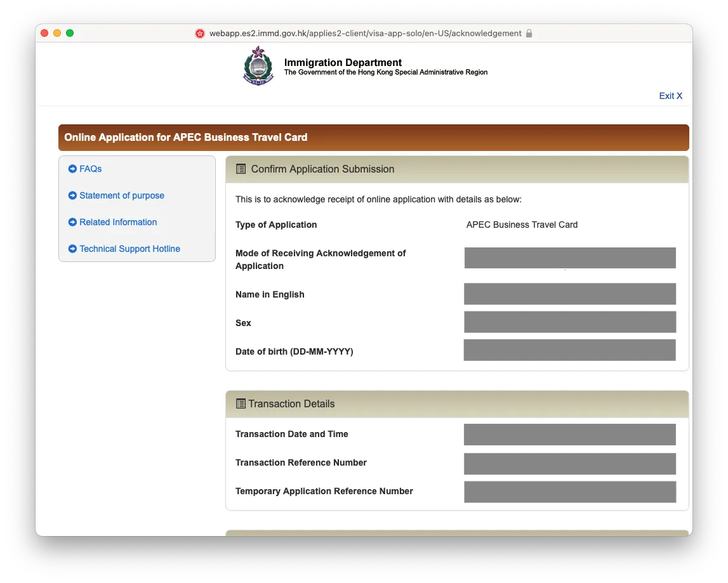Select the webapp.es2.immd.gov.hk URL text

365,34
